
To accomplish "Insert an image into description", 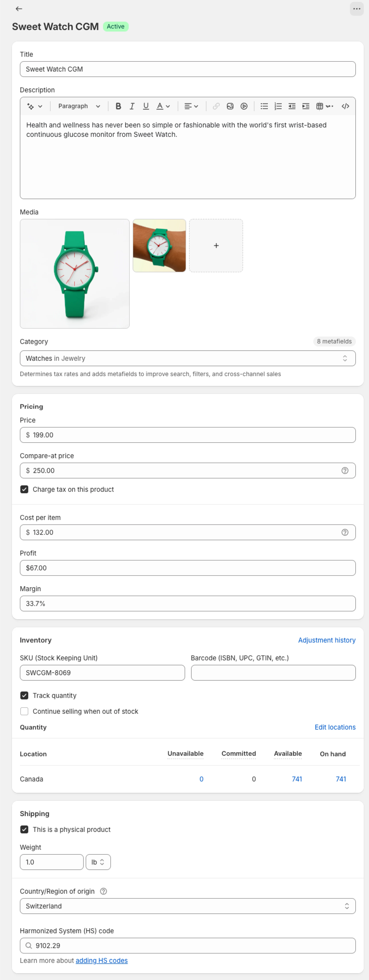I will 230,106.
